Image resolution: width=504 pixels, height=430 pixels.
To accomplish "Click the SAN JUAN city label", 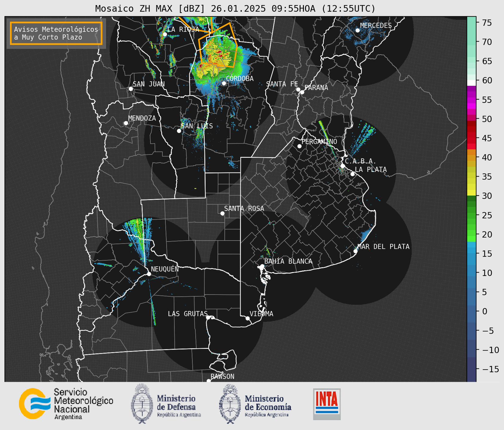I will [x=149, y=84].
